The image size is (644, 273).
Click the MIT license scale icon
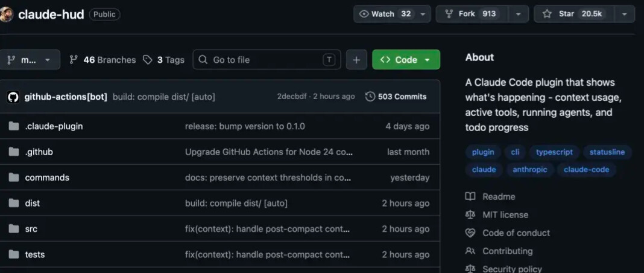pyautogui.click(x=470, y=214)
